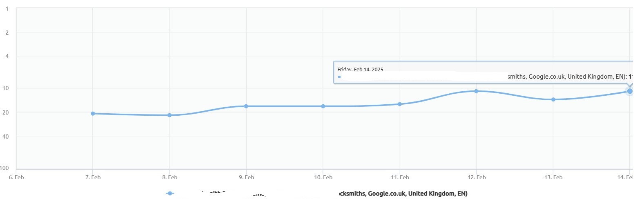Click the data point for 7 Feb
The image size is (644, 207).
tap(93, 114)
